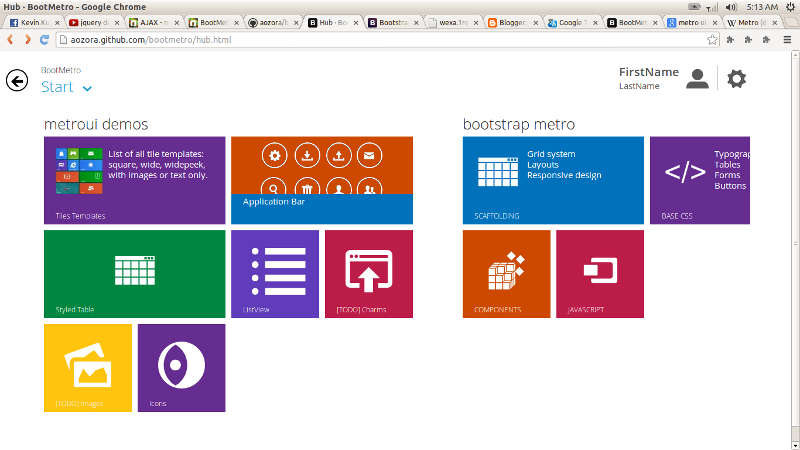Click the metroui demos heading
This screenshot has width=800, height=450.
[96, 124]
